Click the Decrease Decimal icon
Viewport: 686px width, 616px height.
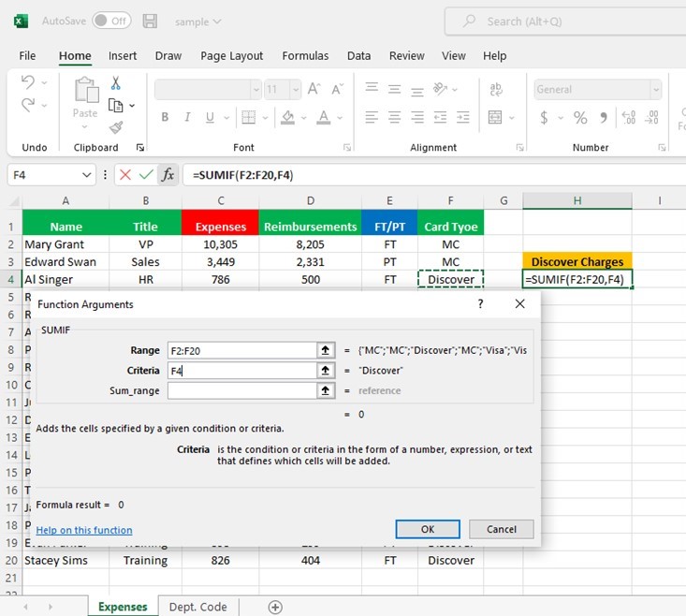[651, 117]
